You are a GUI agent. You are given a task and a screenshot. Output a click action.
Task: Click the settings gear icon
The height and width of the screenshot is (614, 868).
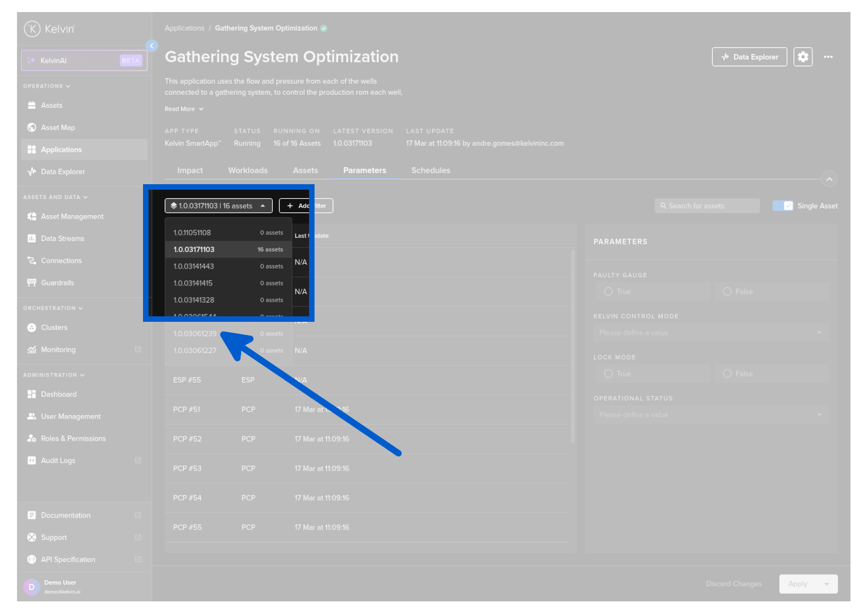tap(803, 57)
